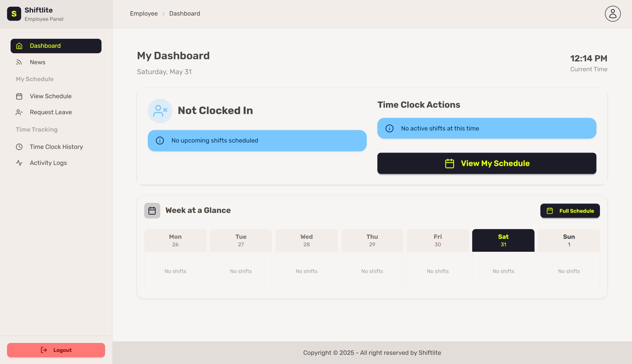Click the View Schedule calendar icon
Screen dimensions: 632x364
19,96
